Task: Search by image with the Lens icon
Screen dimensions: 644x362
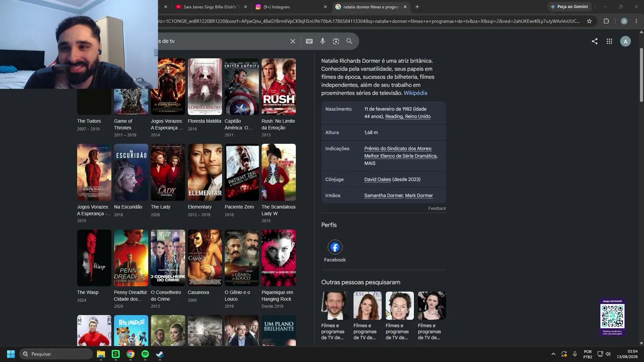Action: pyautogui.click(x=336, y=41)
